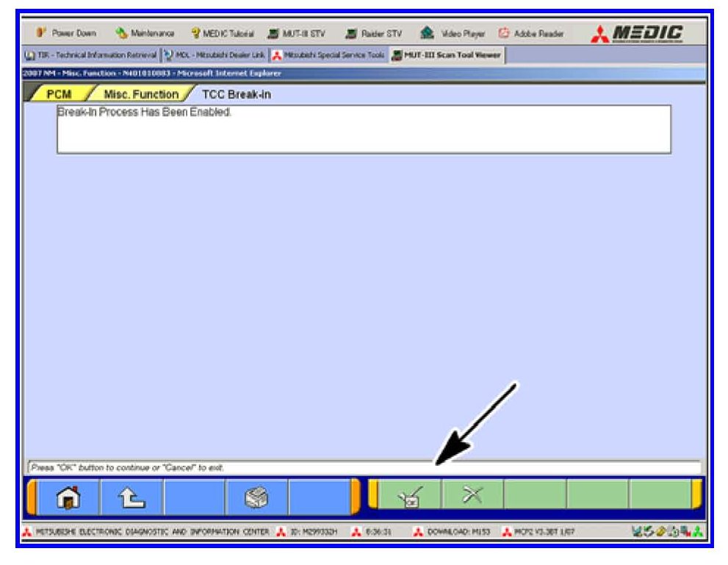Switch to TIR Technical Information Retrieval tab
The width and height of the screenshot is (728, 565).
(x=91, y=56)
